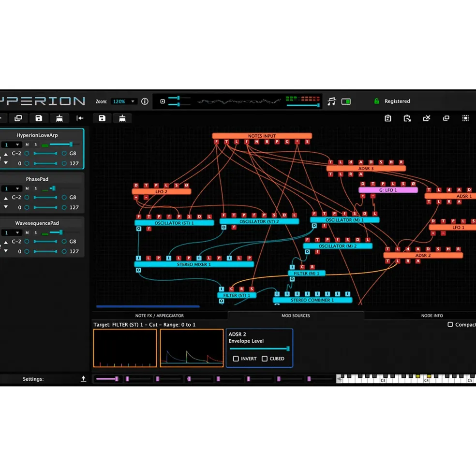The width and height of the screenshot is (476, 476).
Task: Solo the WavesequencePad layer
Action: pyautogui.click(x=36, y=232)
